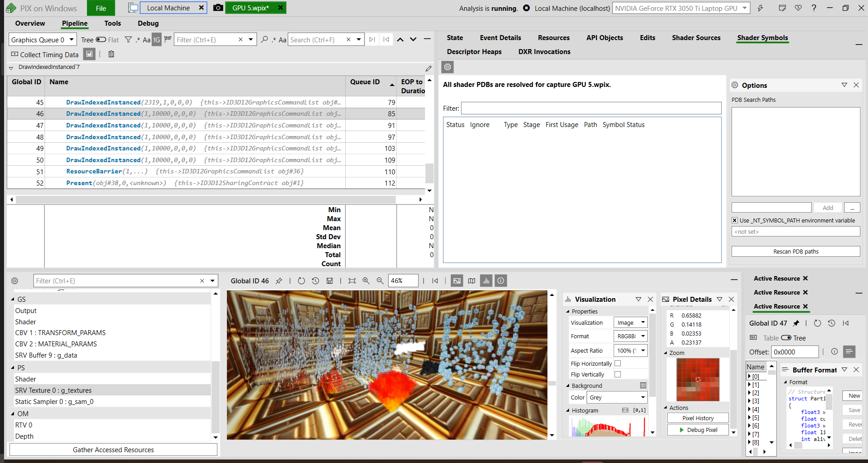Open the Shader Sources tab
Image resolution: width=868 pixels, height=463 pixels.
click(696, 38)
